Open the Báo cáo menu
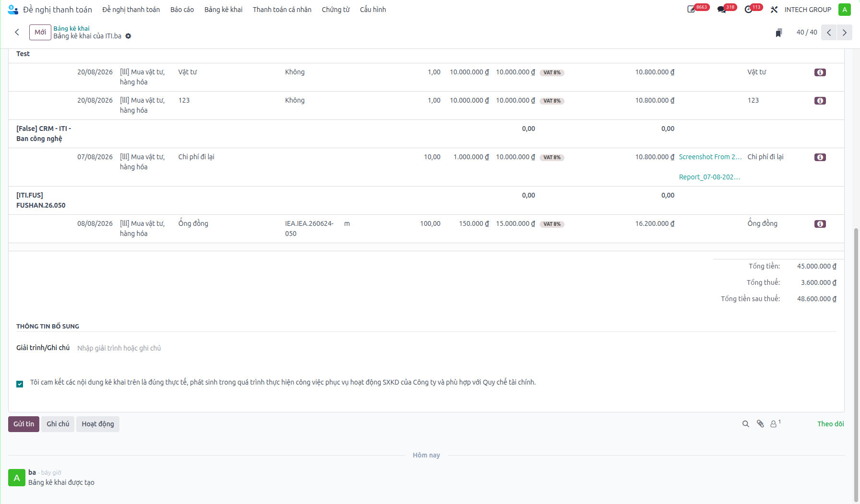This screenshot has width=860, height=504. (x=182, y=10)
